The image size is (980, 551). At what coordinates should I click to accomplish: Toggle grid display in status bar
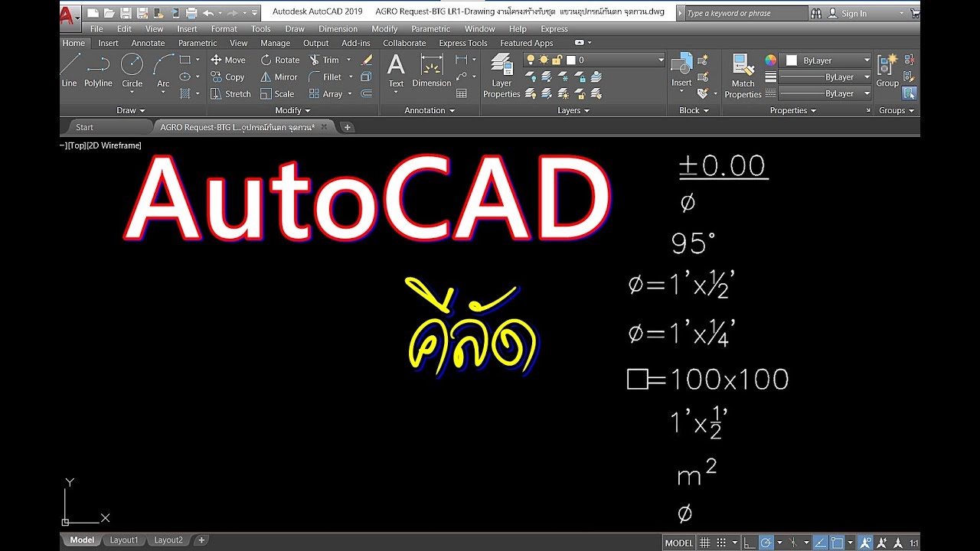coord(704,543)
